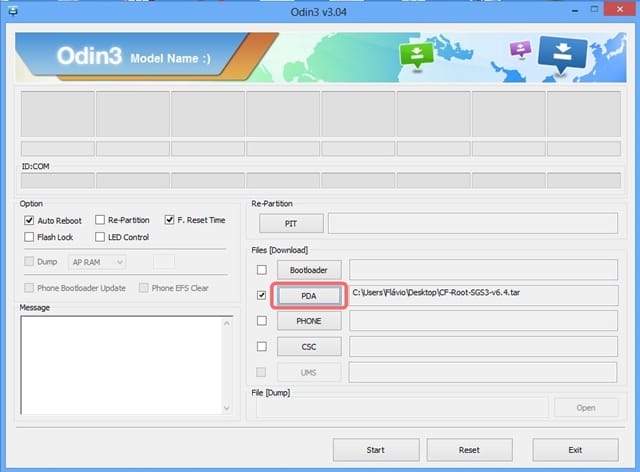640x472 pixels.
Task: Click the green download bubble icon in banner
Action: tap(416, 56)
